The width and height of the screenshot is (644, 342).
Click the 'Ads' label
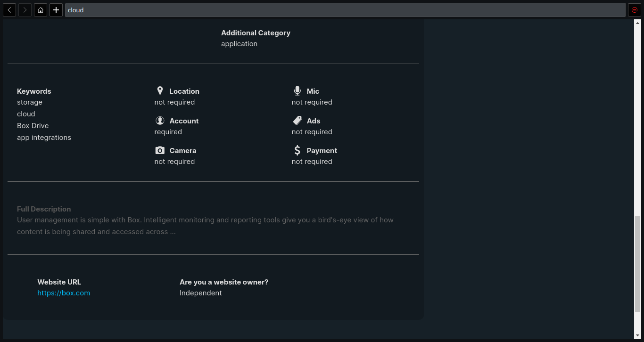click(314, 121)
